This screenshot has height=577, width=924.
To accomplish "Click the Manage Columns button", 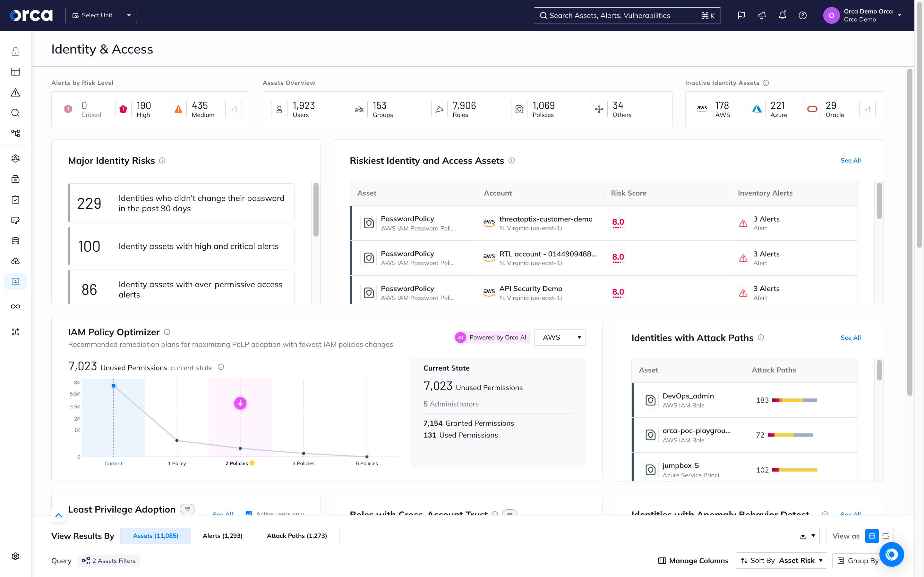I will coord(693,560).
